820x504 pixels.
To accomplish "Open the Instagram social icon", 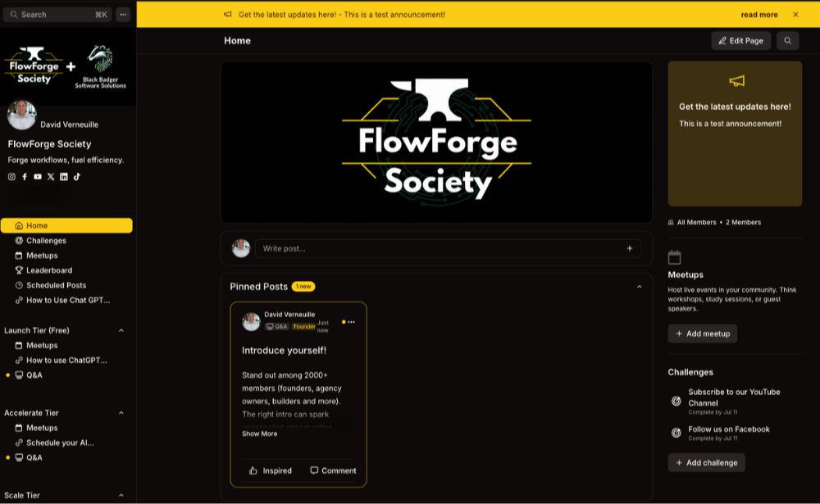I will (x=11, y=177).
